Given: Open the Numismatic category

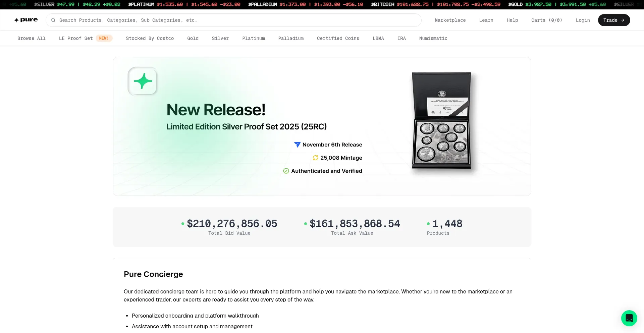Looking at the screenshot, I should [x=433, y=38].
